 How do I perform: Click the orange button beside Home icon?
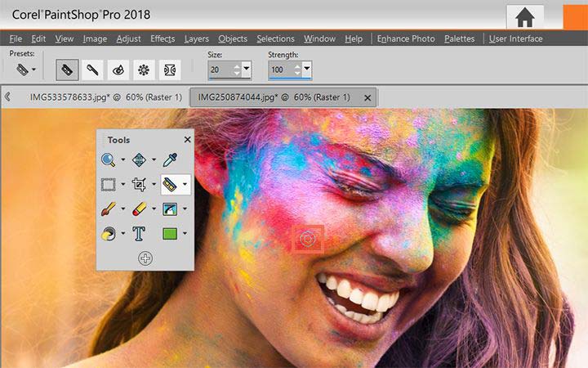pos(576,17)
